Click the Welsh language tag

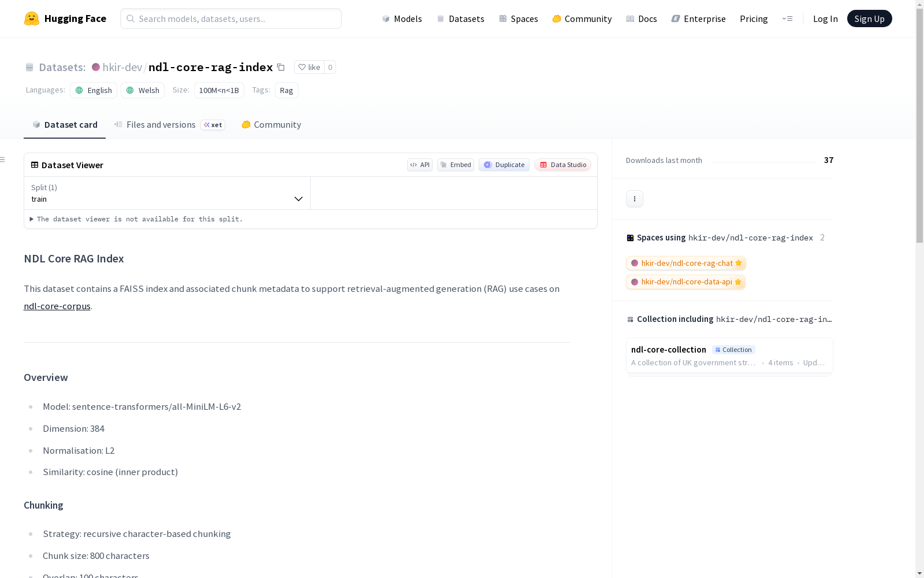143,90
